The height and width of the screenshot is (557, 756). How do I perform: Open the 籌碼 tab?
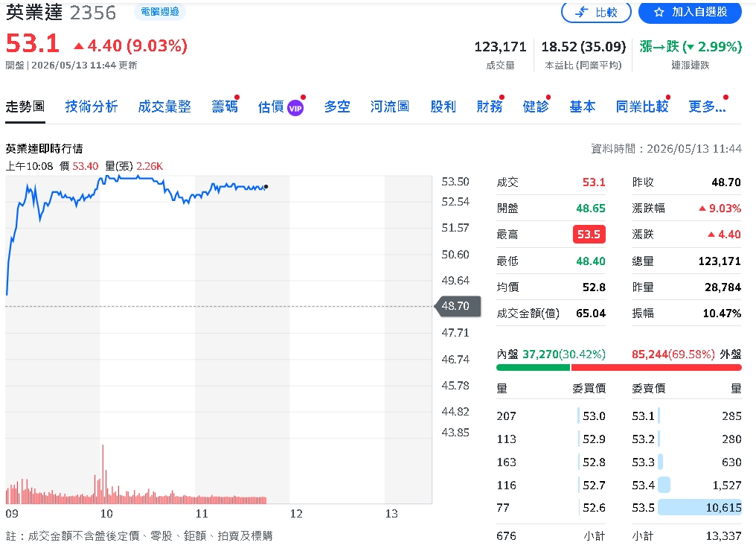click(225, 106)
